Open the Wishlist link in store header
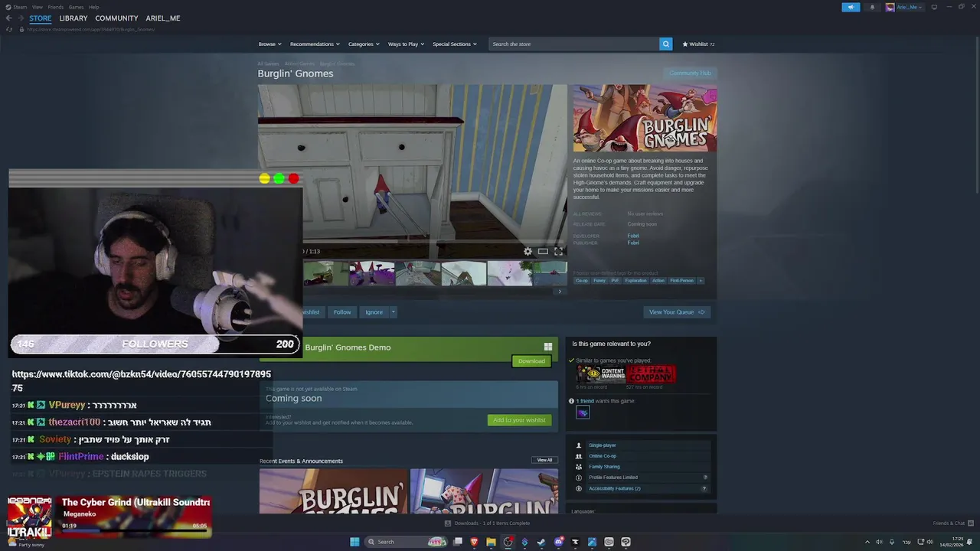Screen dimensions: 980x551 click(698, 44)
